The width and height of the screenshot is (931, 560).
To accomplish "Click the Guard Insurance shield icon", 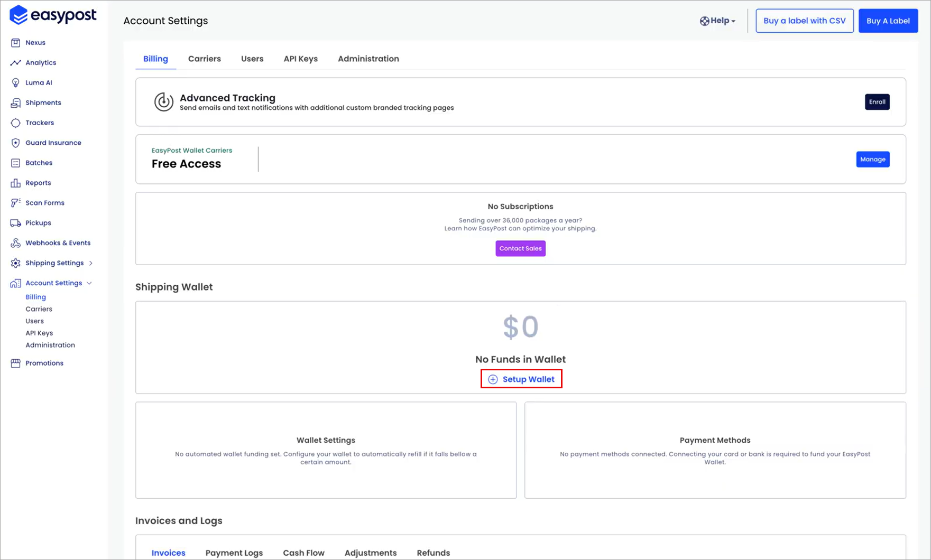I will coord(16,143).
